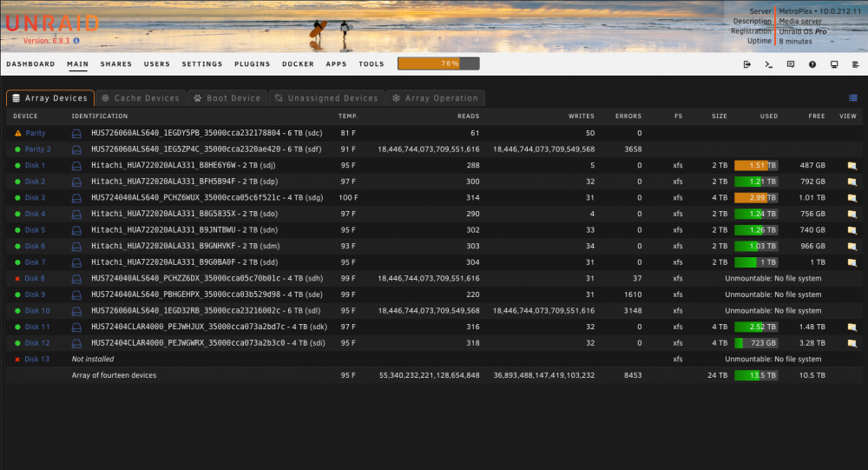Screen dimensions: 868x470
Task: Open the Apps page
Action: 336,63
